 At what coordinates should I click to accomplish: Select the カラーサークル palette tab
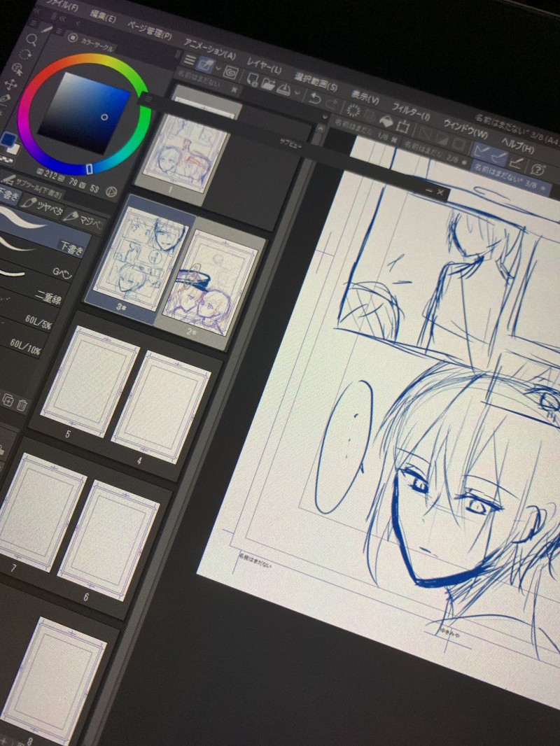tap(97, 45)
